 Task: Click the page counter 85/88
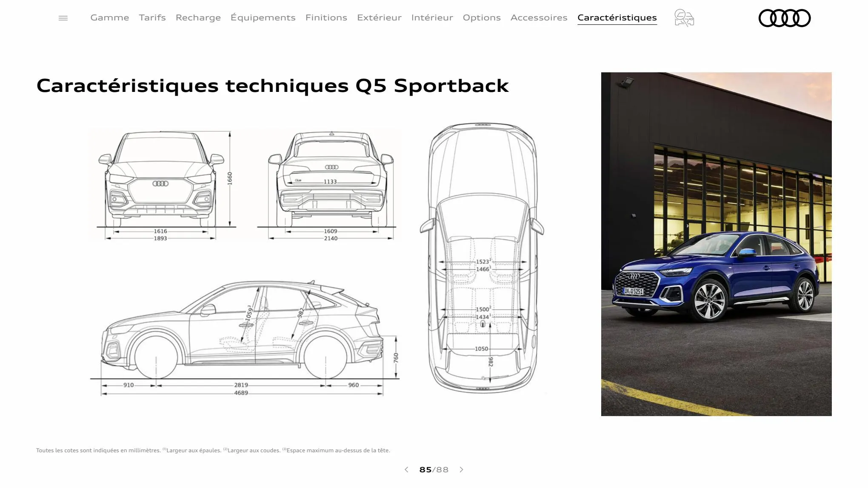pyautogui.click(x=434, y=470)
